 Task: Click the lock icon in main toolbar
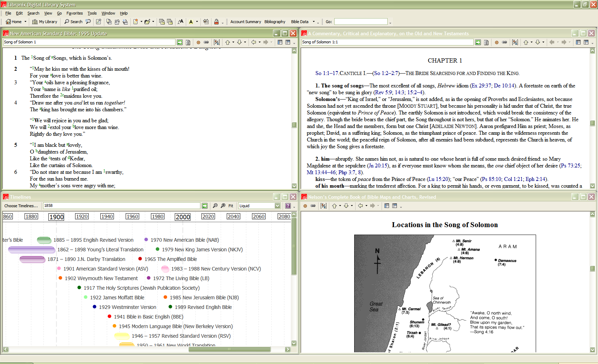[x=216, y=22]
